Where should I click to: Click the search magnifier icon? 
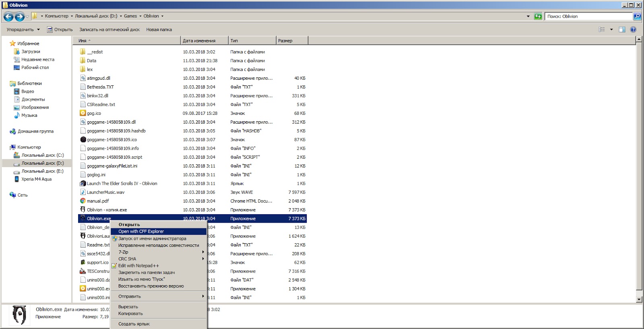tap(637, 17)
